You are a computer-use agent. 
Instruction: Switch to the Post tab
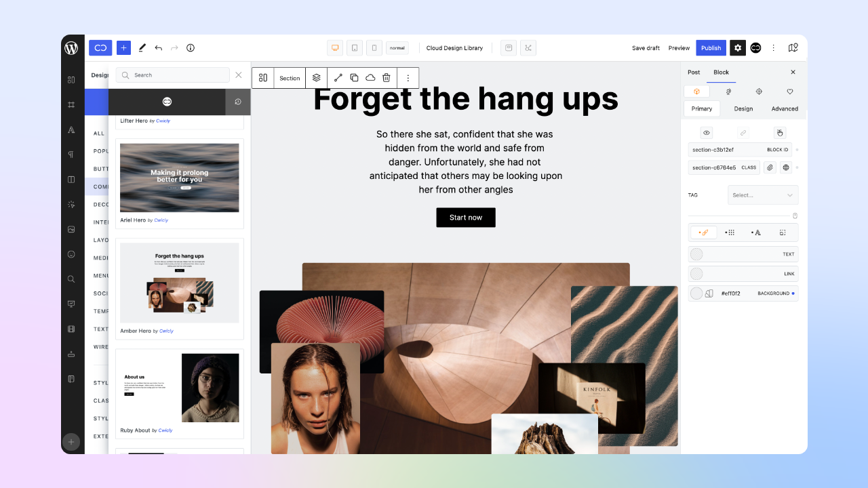[694, 72]
